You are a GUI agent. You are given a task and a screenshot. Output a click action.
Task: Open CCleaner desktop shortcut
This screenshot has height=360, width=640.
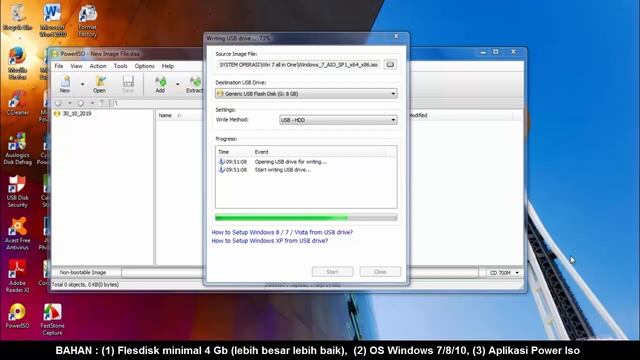click(x=18, y=103)
